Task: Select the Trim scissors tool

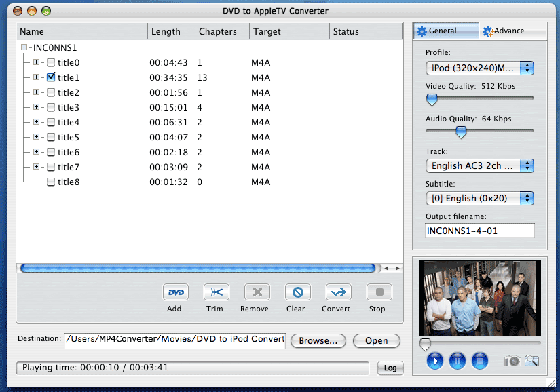Action: (216, 292)
